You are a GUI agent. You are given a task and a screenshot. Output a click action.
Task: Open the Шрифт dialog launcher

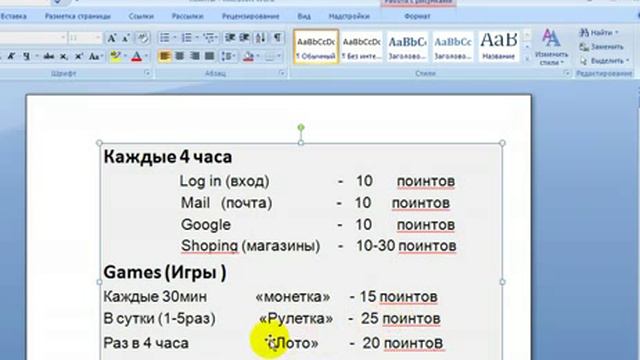click(x=147, y=73)
